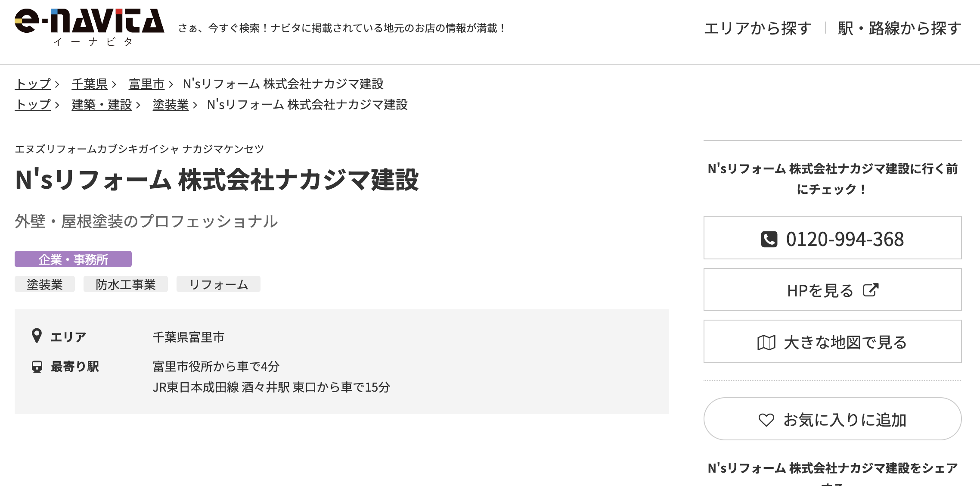Click the リフォーム tag chip
The image size is (980, 486).
pyautogui.click(x=218, y=284)
